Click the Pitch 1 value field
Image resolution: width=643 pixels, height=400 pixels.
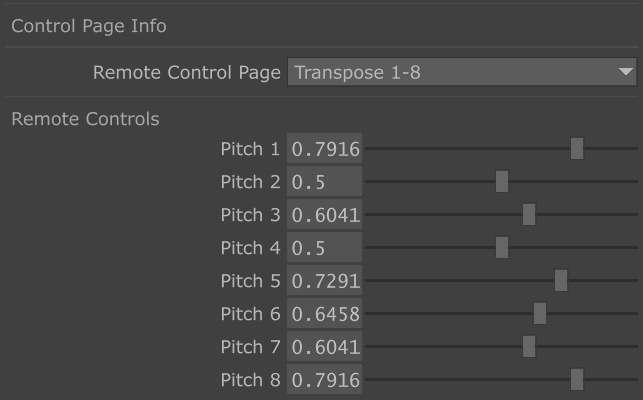click(x=324, y=150)
